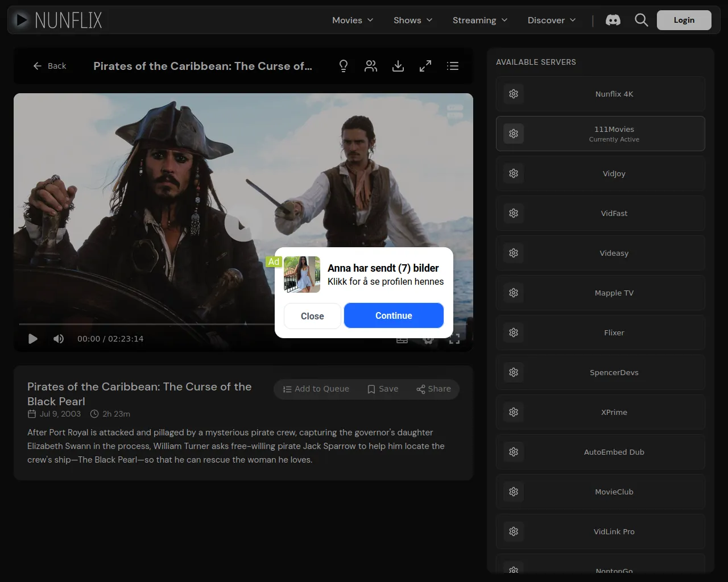
Task: Open the search magnifier icon
Action: (x=642, y=20)
